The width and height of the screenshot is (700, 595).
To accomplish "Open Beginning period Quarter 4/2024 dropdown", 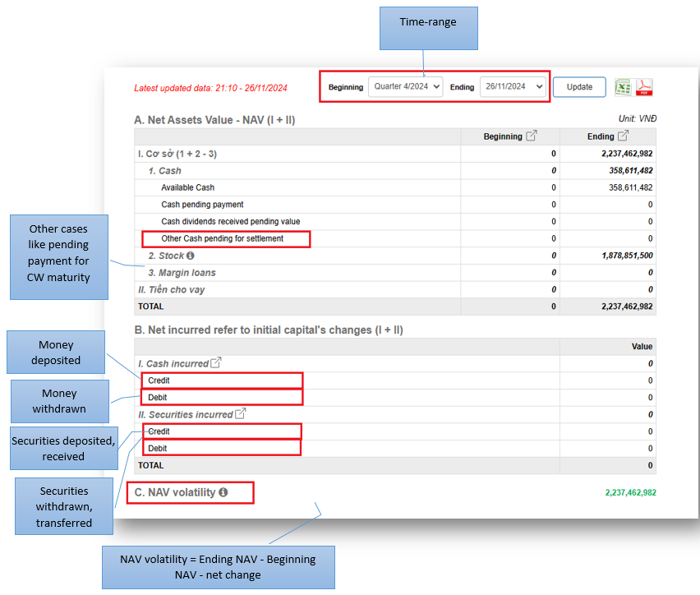I will [405, 86].
